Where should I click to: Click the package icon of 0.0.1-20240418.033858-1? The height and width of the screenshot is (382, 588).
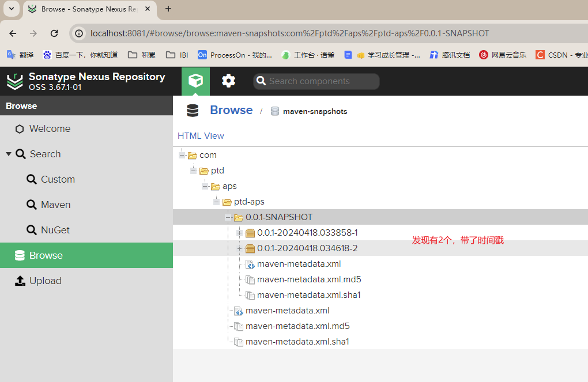[x=250, y=233]
